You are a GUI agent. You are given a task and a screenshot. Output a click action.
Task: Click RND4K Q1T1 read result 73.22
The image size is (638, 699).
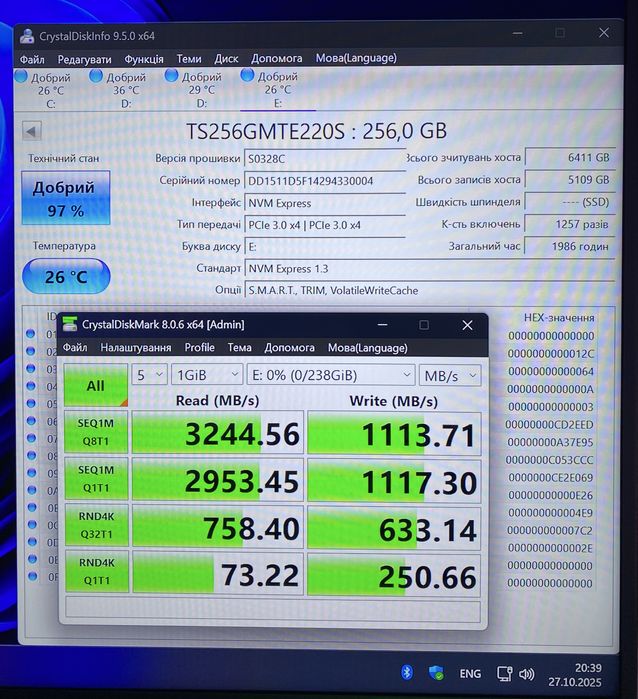(x=218, y=574)
